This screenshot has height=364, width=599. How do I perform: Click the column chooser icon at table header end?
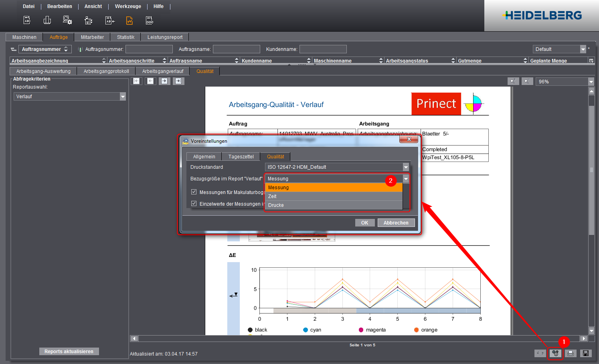point(591,61)
